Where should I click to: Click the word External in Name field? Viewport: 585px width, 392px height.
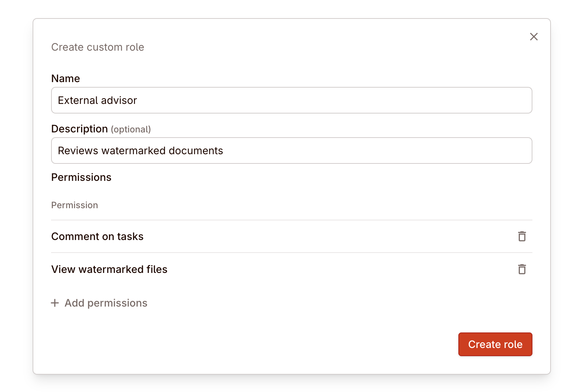pos(78,100)
